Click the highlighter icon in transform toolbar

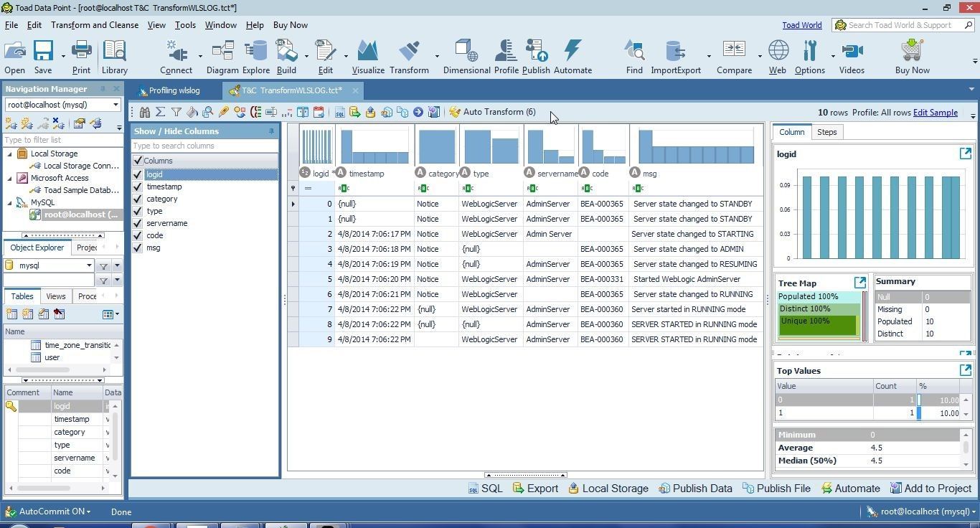(x=223, y=112)
